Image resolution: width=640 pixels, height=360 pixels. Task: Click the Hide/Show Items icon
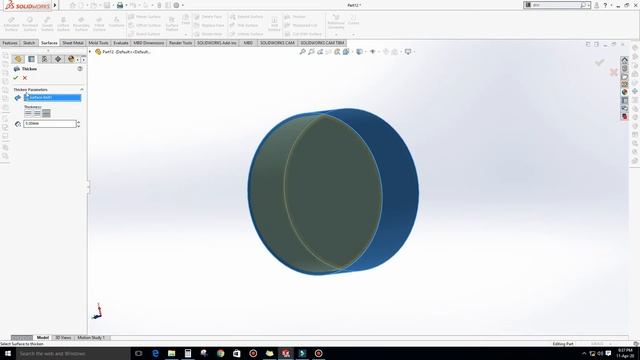pos(373,52)
